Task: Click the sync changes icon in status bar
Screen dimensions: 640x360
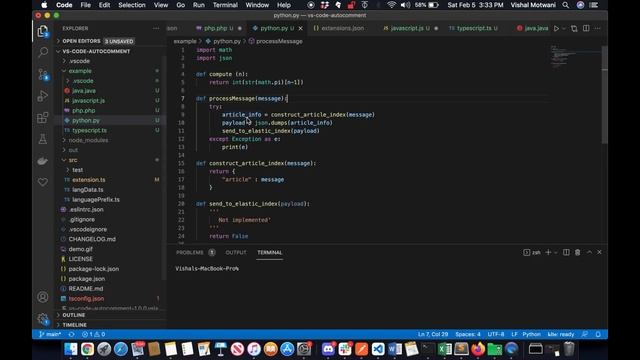Action: pos(71,334)
